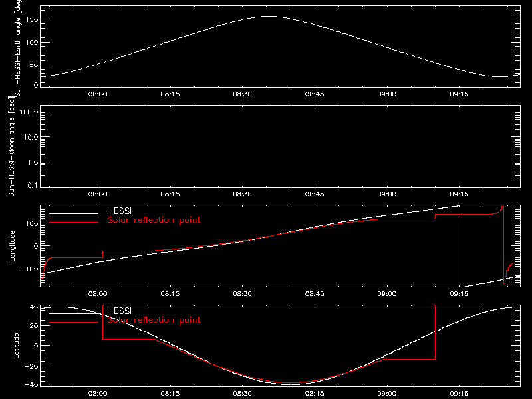Click the 1.0 tick on the Moon angle axis
This screenshot has width=532, height=399.
click(x=33, y=162)
